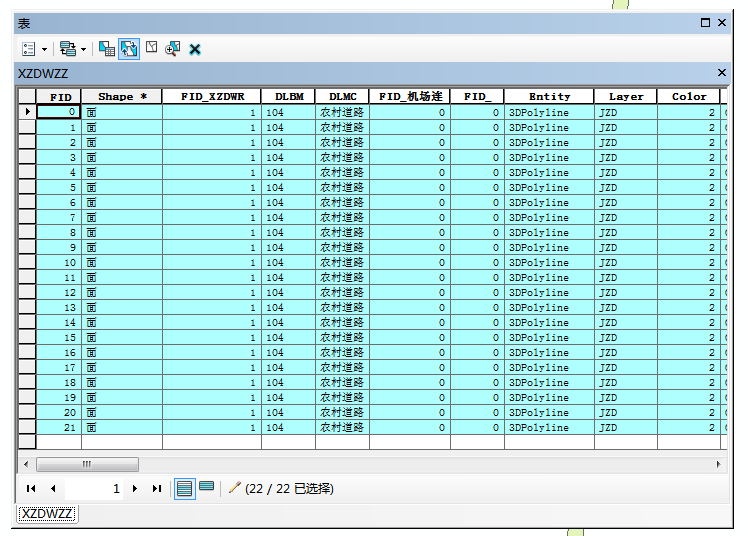Click the DLMC column header
Viewport: 748px width, 536px height.
point(342,97)
